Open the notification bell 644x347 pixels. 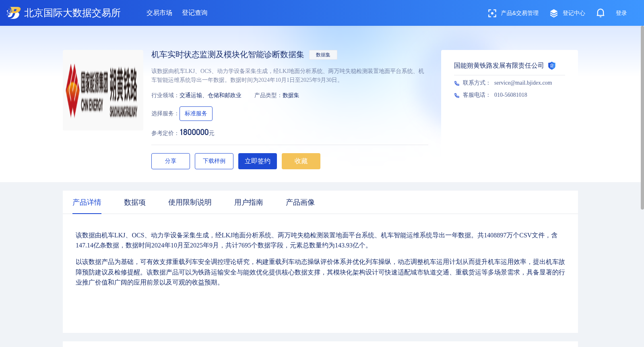(x=600, y=13)
